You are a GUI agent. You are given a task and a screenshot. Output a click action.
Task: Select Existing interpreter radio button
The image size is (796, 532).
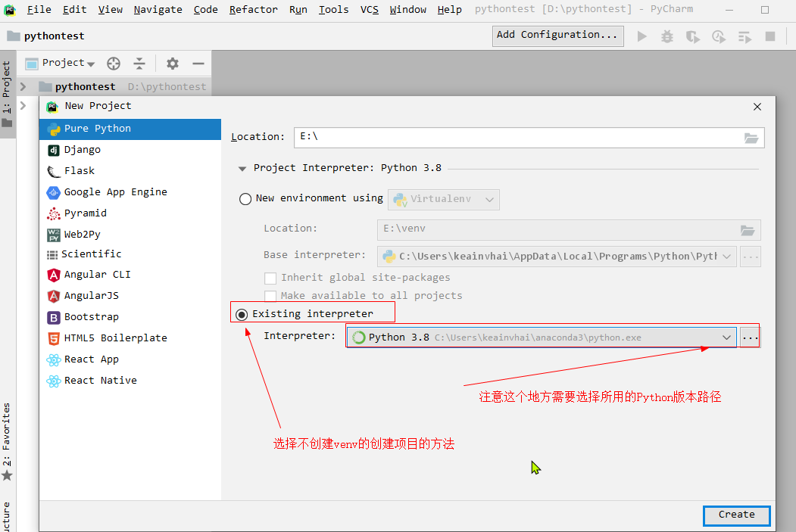coord(242,315)
